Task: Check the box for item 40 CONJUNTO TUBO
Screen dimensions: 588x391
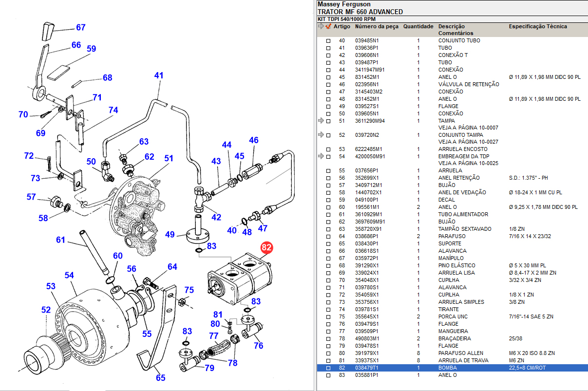Action: pyautogui.click(x=328, y=41)
